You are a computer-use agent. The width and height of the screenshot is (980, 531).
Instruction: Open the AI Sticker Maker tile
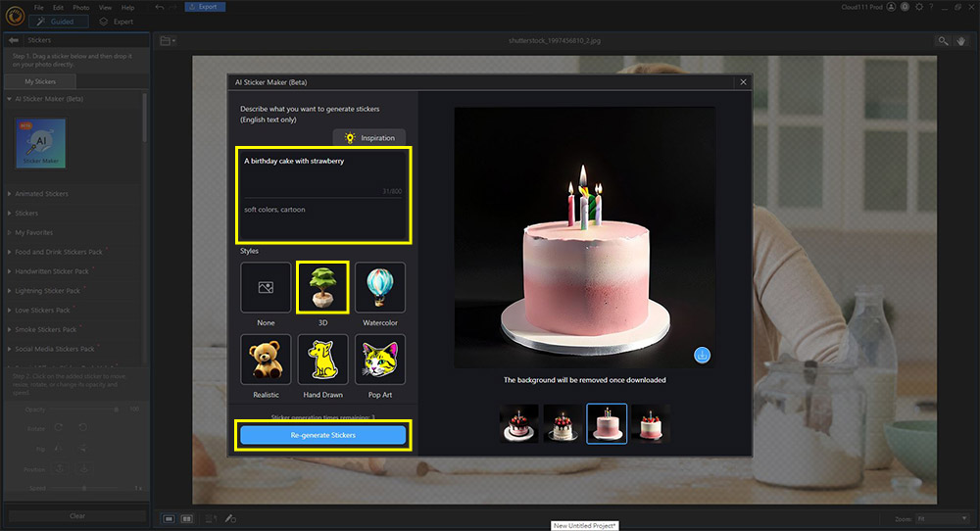pos(40,143)
